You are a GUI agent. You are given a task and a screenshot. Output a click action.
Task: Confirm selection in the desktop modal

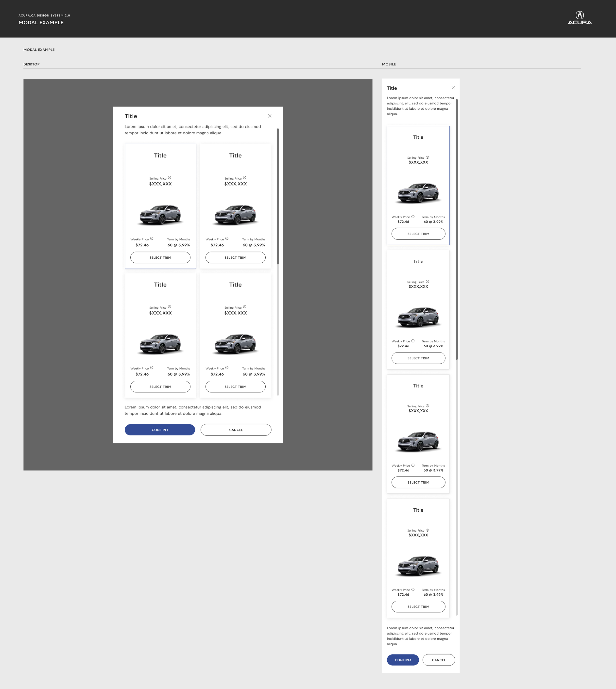point(160,430)
